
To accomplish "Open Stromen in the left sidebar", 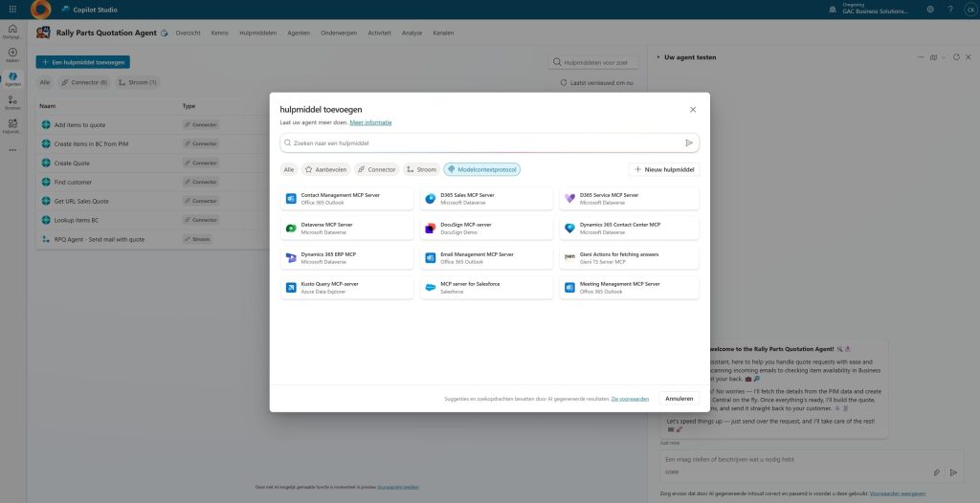I will 12,102.
